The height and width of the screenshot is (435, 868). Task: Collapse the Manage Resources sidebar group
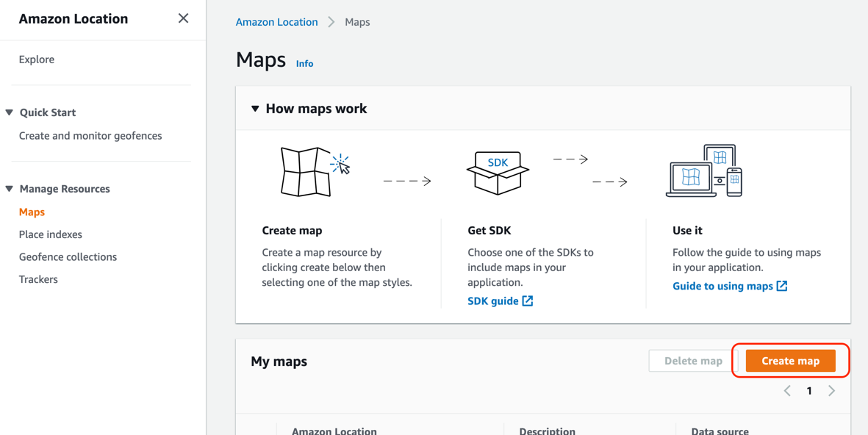click(9, 189)
